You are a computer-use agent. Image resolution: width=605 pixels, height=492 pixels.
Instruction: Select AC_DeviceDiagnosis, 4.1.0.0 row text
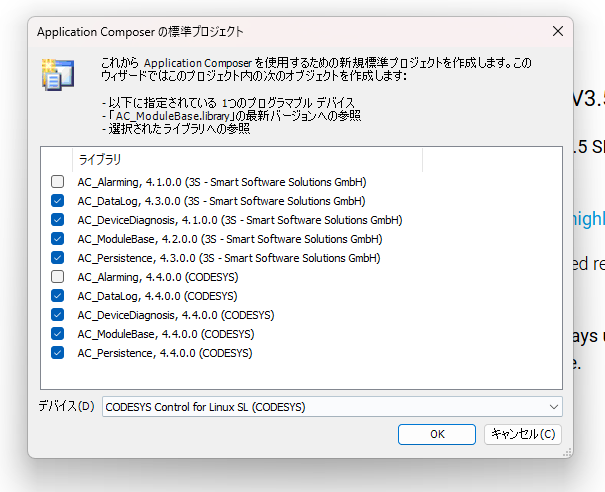pos(240,220)
